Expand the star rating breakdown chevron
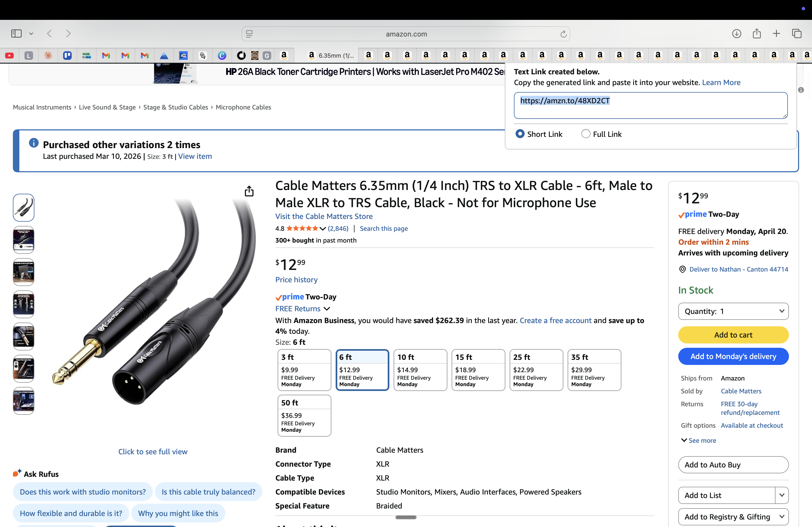 [x=322, y=229]
